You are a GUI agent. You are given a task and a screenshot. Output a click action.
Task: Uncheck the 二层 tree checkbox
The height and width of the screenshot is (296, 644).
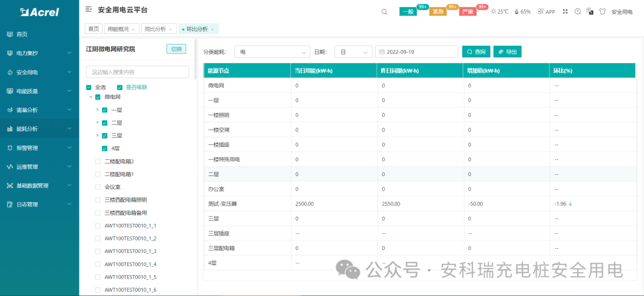tap(104, 122)
